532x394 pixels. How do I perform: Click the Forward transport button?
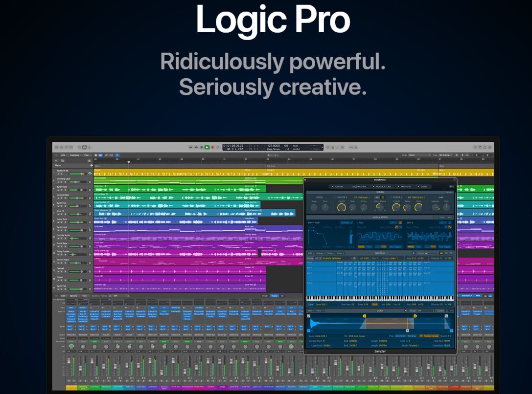(x=196, y=147)
